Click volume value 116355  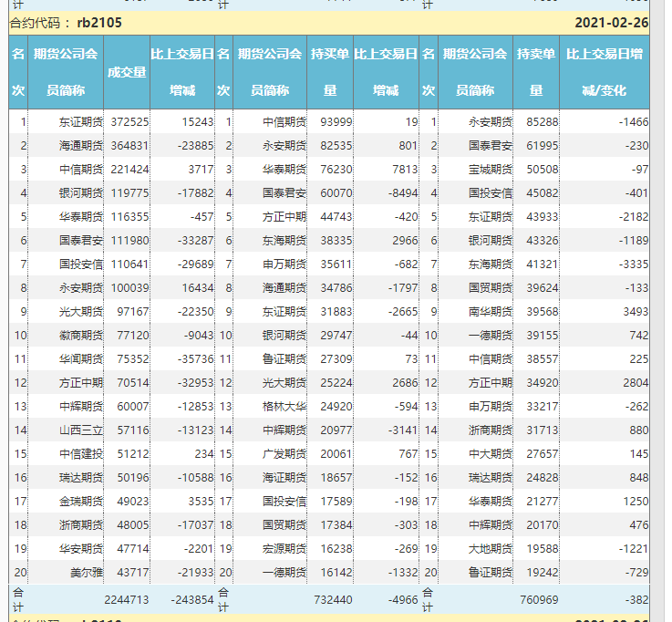pos(129,217)
